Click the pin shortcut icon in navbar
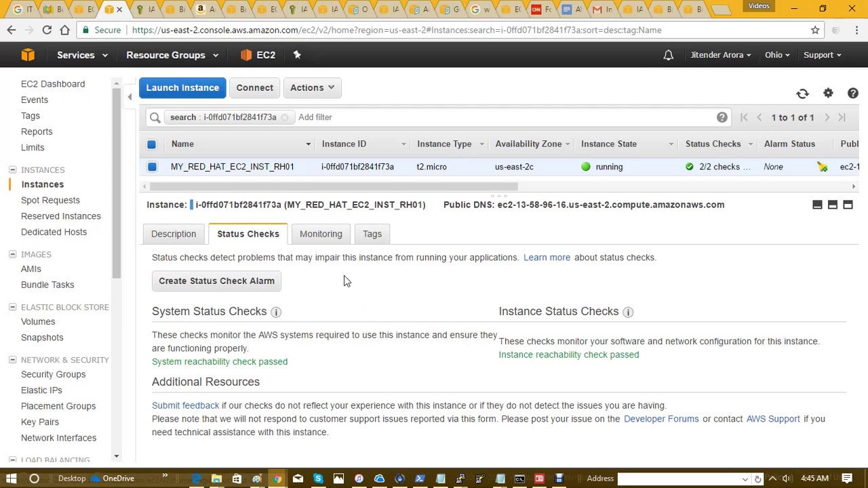The width and height of the screenshot is (868, 488). 297,55
